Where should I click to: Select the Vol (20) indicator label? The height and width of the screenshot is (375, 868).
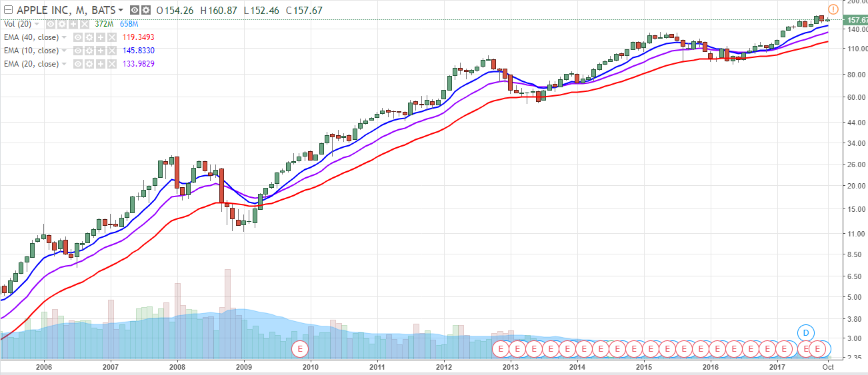pos(17,24)
